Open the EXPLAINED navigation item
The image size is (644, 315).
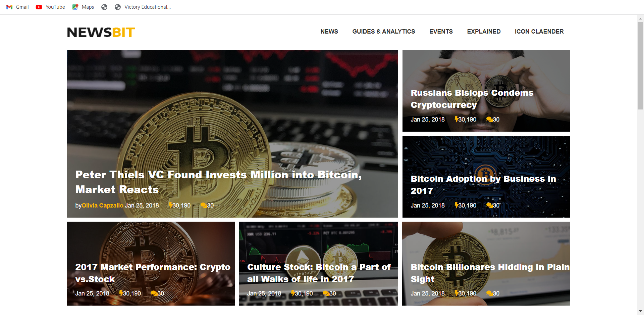point(484,32)
